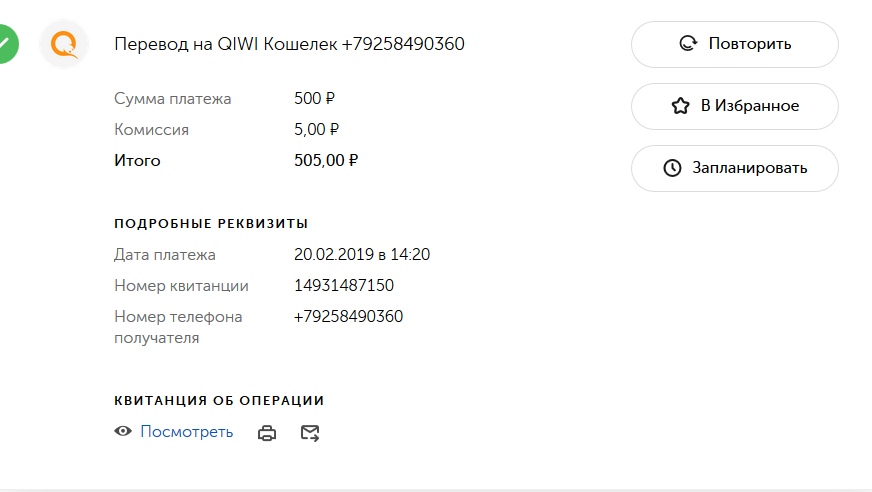Click the Перевод на QIWI Кошелек title
872x492 pixels.
click(x=289, y=44)
